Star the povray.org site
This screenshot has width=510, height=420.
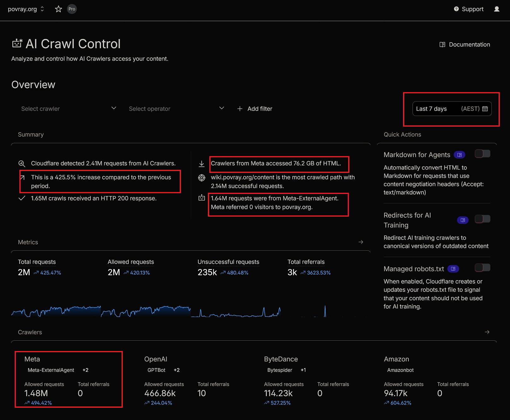coord(58,9)
